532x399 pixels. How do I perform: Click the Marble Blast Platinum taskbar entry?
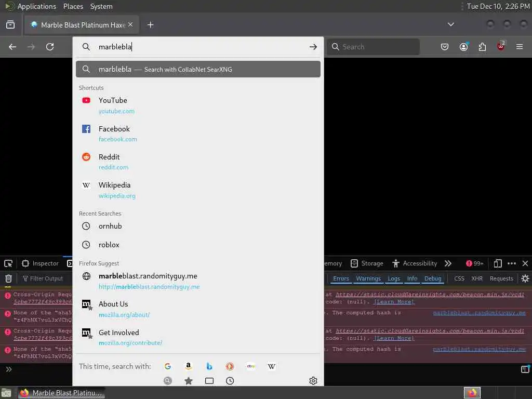[61, 393]
